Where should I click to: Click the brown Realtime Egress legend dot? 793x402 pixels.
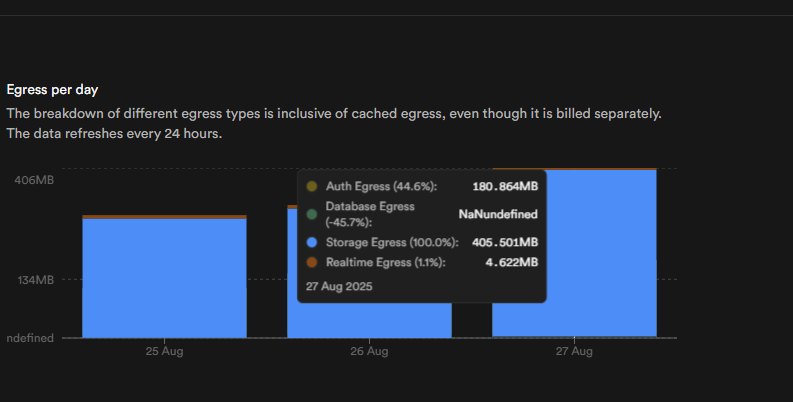(x=312, y=263)
